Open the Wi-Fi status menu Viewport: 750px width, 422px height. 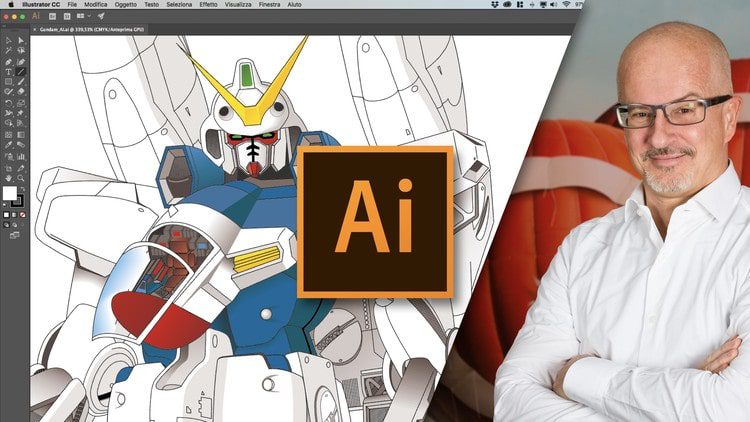(x=566, y=4)
